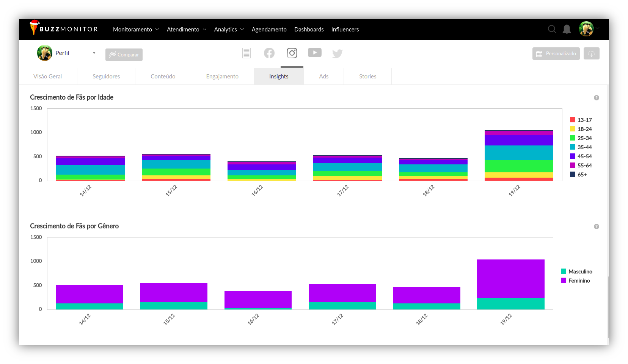Click the search magnifier icon
This screenshot has height=364, width=628.
click(552, 29)
